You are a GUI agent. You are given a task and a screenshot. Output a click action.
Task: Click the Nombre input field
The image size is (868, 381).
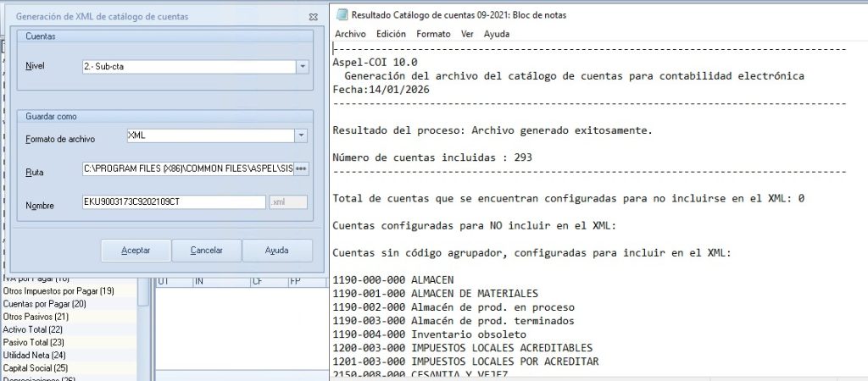[x=174, y=202]
